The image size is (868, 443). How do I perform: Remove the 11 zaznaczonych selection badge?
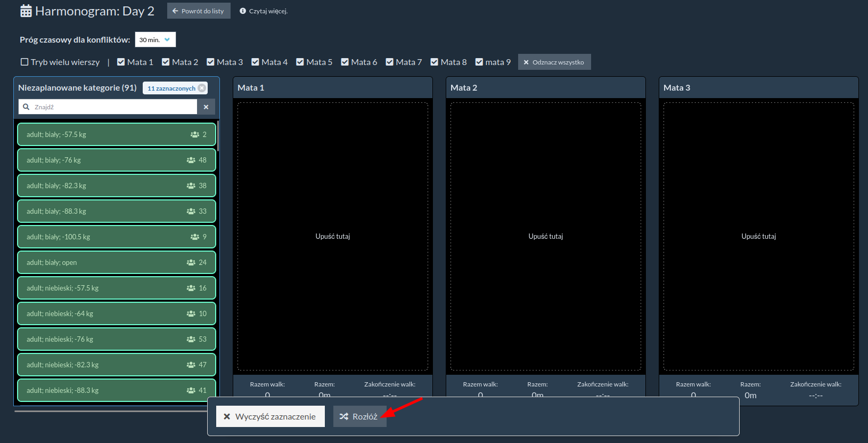pos(202,88)
